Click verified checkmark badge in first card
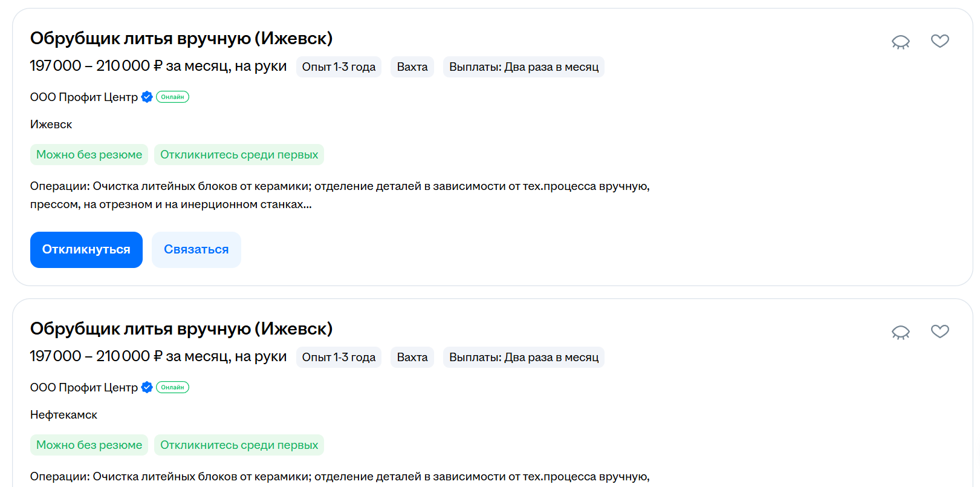Image resolution: width=980 pixels, height=487 pixels. pos(147,97)
